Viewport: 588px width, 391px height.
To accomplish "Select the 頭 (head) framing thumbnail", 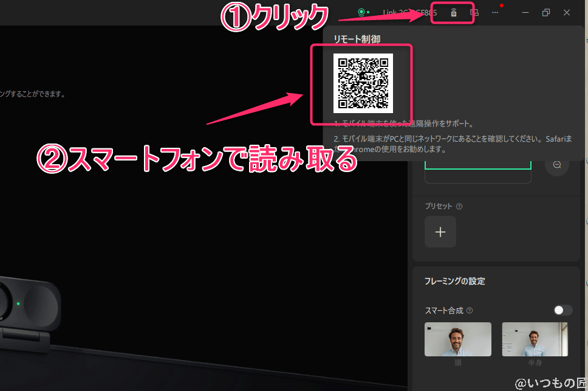I will [457, 339].
